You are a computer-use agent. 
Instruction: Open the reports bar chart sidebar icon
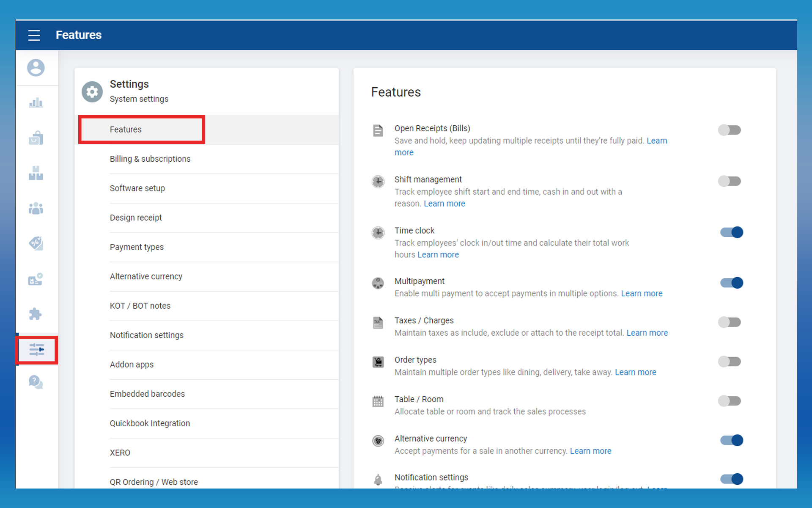coord(36,103)
